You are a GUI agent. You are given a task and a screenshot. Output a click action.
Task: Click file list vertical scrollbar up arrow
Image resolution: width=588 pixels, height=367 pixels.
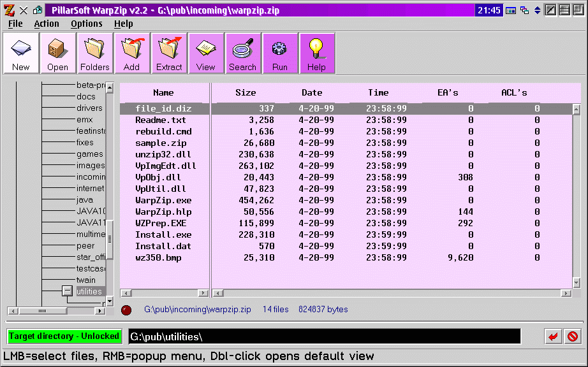coord(577,110)
